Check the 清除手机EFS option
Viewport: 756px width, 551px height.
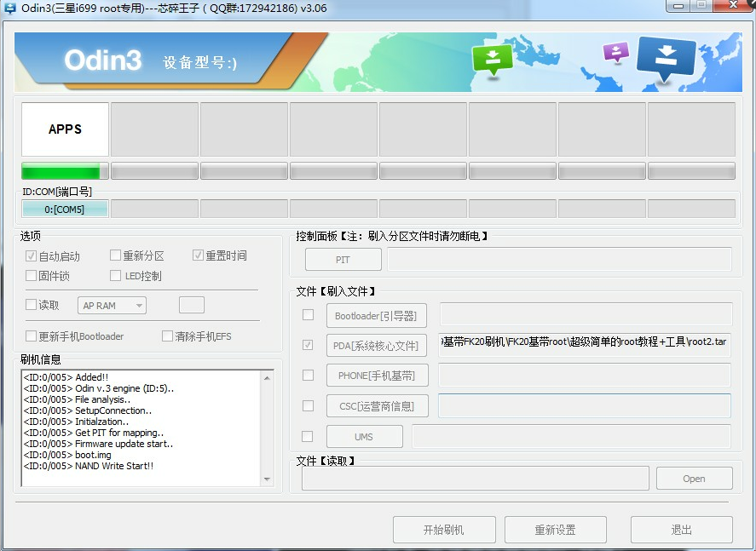167,336
